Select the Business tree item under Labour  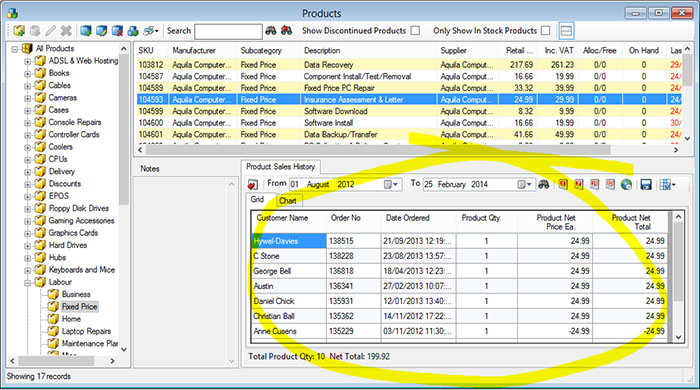coord(76,295)
